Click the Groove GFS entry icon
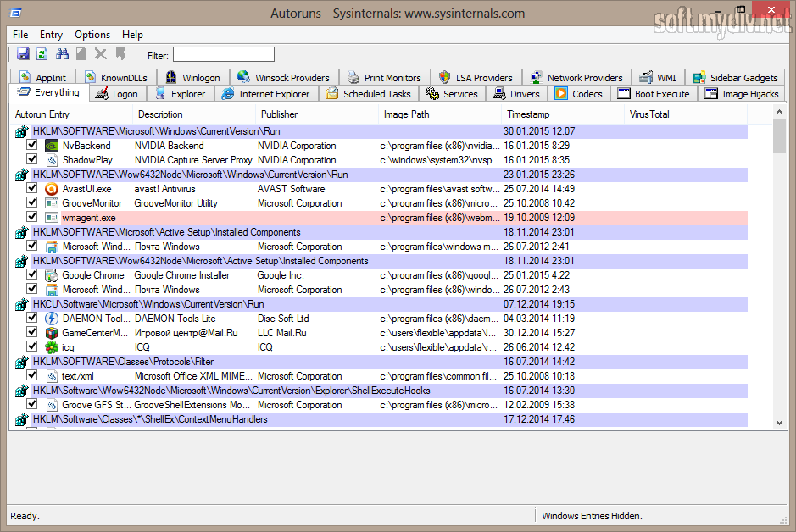This screenshot has width=796, height=532. coord(52,405)
